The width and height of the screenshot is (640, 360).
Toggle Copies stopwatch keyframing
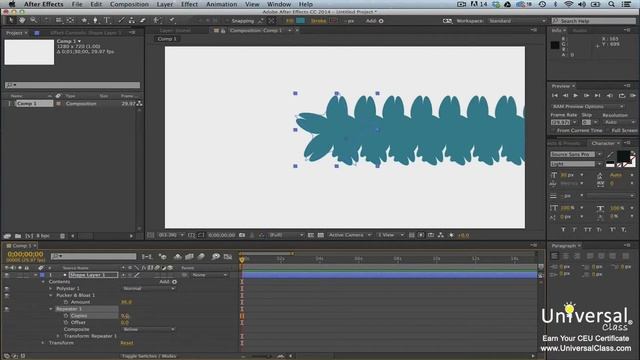[x=66, y=316]
